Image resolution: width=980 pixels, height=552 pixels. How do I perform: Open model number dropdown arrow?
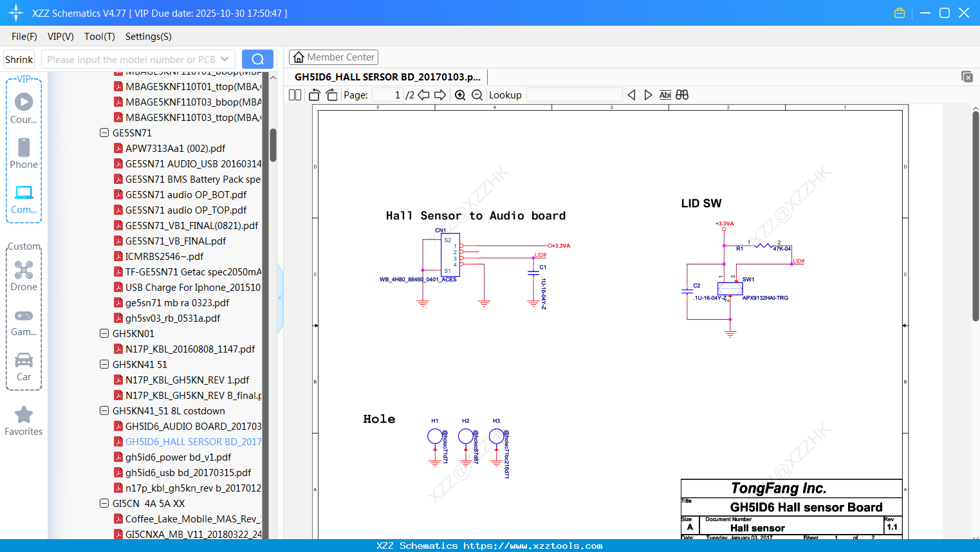[225, 59]
